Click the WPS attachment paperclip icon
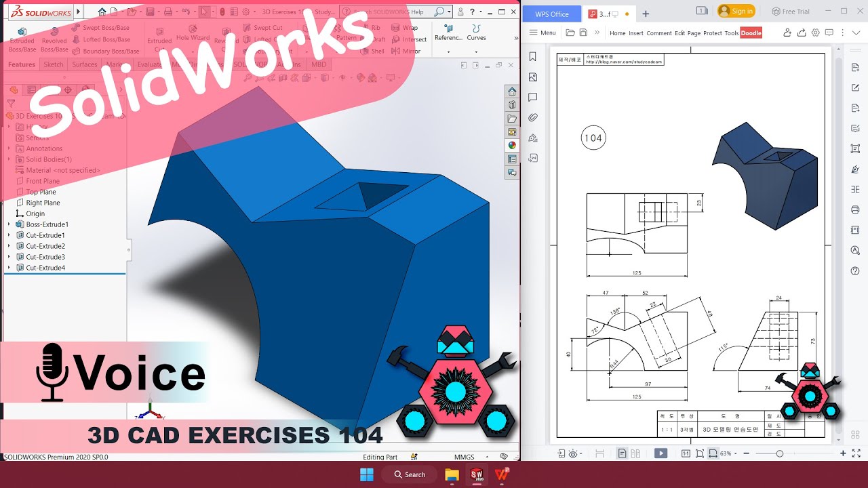This screenshot has height=488, width=868. (x=533, y=118)
